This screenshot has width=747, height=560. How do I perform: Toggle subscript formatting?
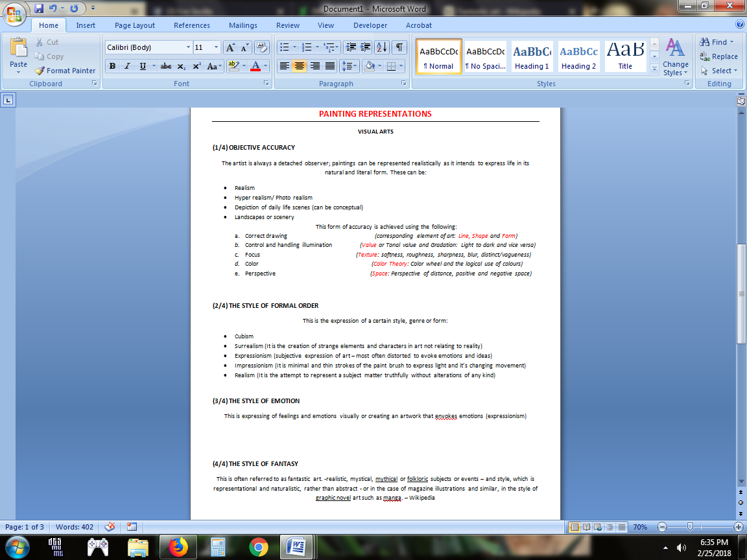coord(182,66)
